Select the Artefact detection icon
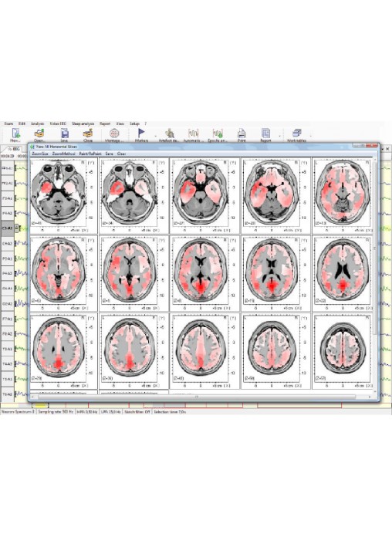 (169, 134)
